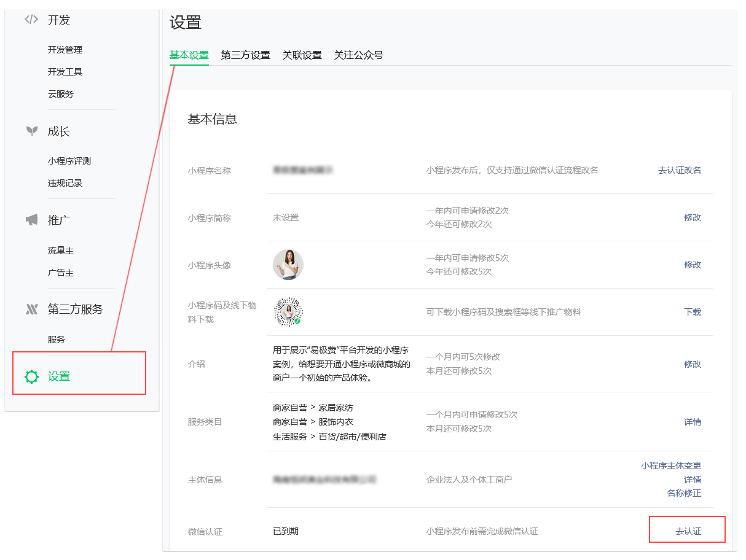Click 详情 for 服务类目
The width and height of the screenshot is (746, 560).
(693, 422)
